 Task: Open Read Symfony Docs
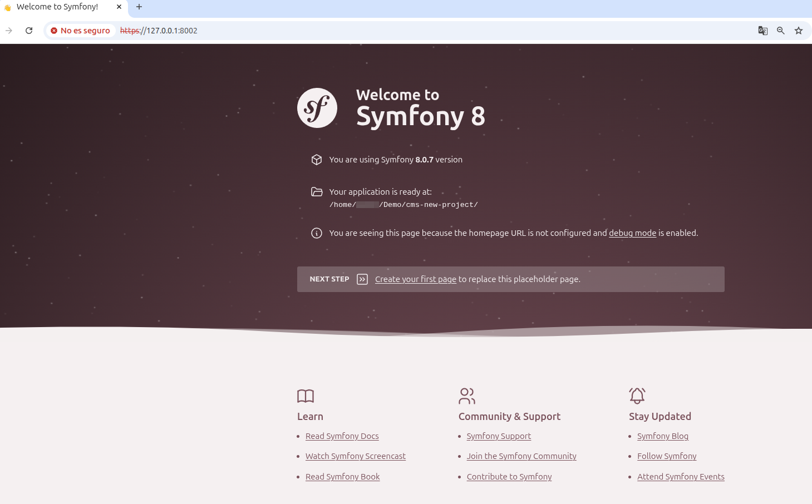pyautogui.click(x=342, y=436)
